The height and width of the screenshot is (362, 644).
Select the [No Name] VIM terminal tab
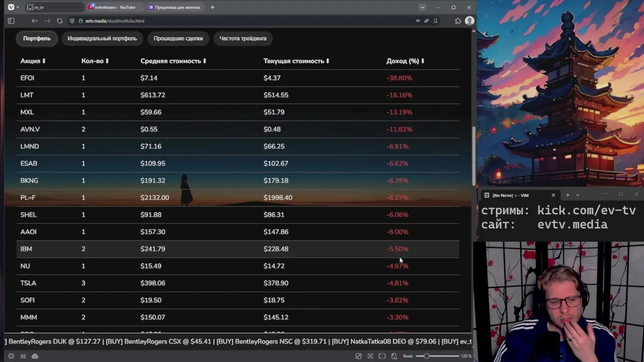[521, 195]
